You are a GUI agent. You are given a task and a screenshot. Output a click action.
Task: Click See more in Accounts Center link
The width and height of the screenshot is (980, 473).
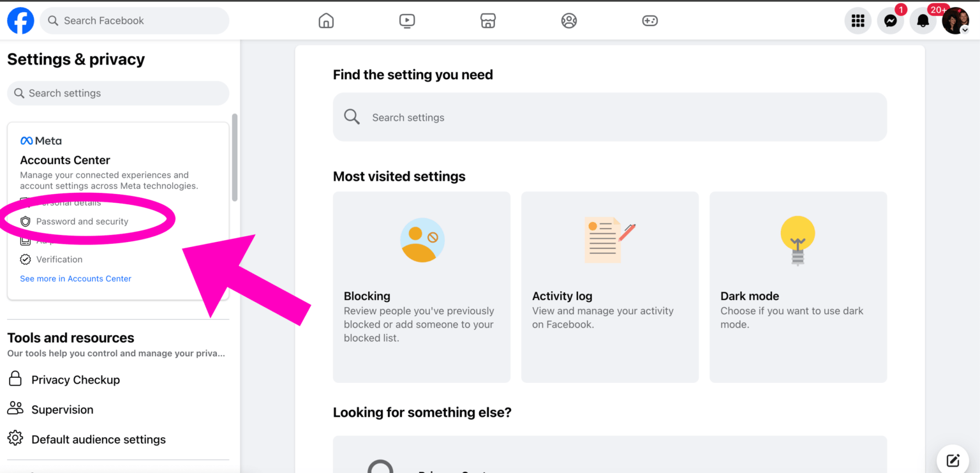pyautogui.click(x=75, y=278)
